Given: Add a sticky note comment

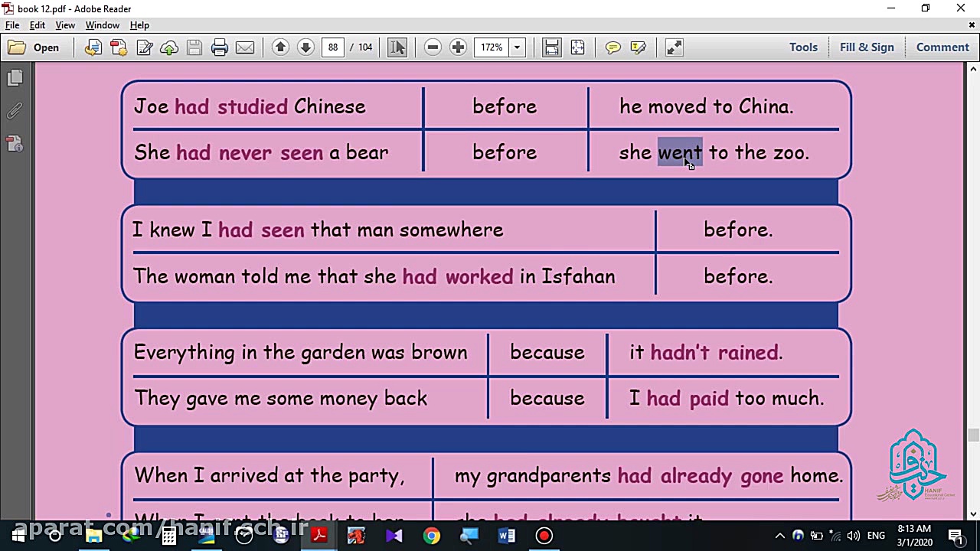Looking at the screenshot, I should coord(612,47).
